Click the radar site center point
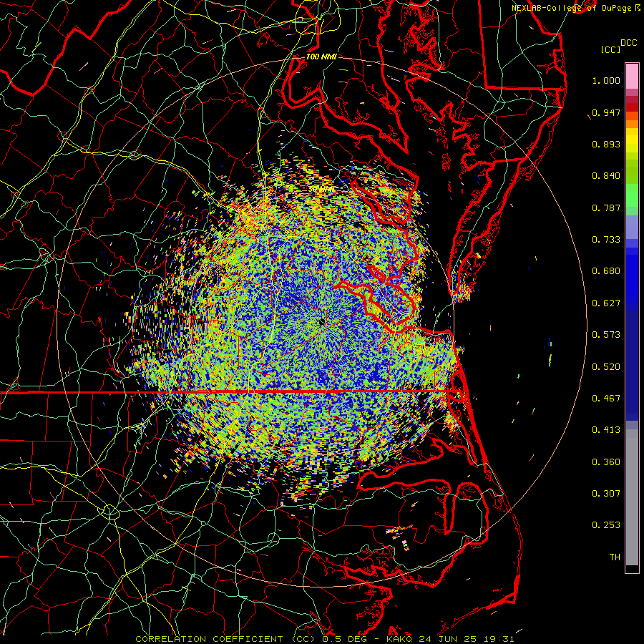Viewport: 644px width, 644px height. click(321, 321)
